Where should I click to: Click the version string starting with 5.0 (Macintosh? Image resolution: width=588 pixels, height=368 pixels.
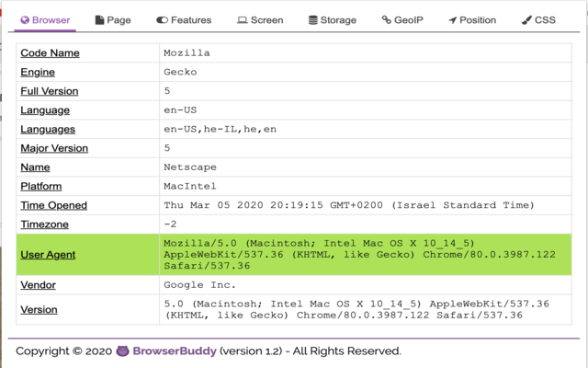coord(356,309)
